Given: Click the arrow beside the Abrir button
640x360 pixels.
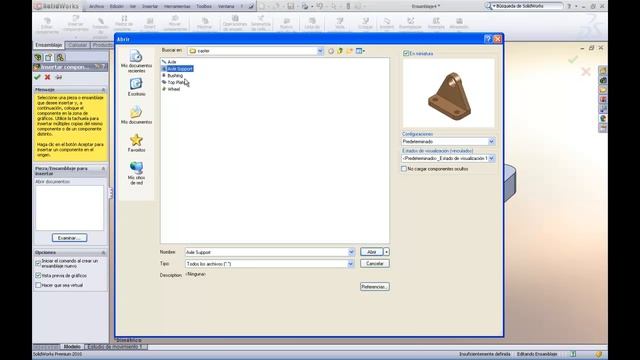Looking at the screenshot, I should (387, 252).
